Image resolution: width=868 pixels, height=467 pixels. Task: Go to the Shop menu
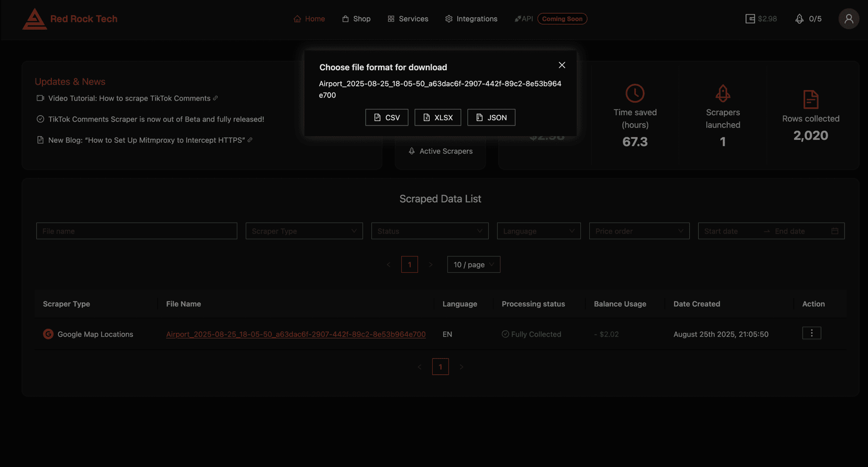(356, 19)
